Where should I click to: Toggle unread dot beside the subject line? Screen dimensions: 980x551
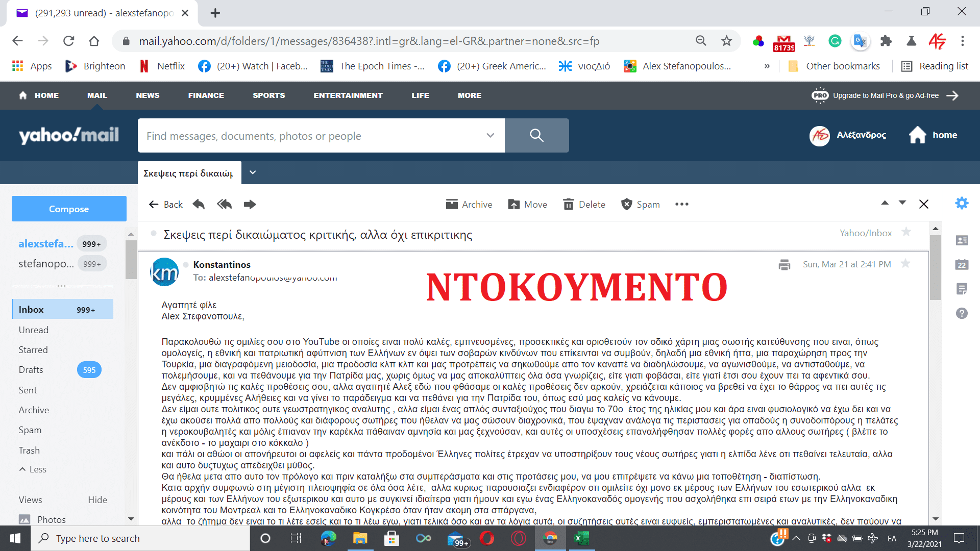coord(153,233)
